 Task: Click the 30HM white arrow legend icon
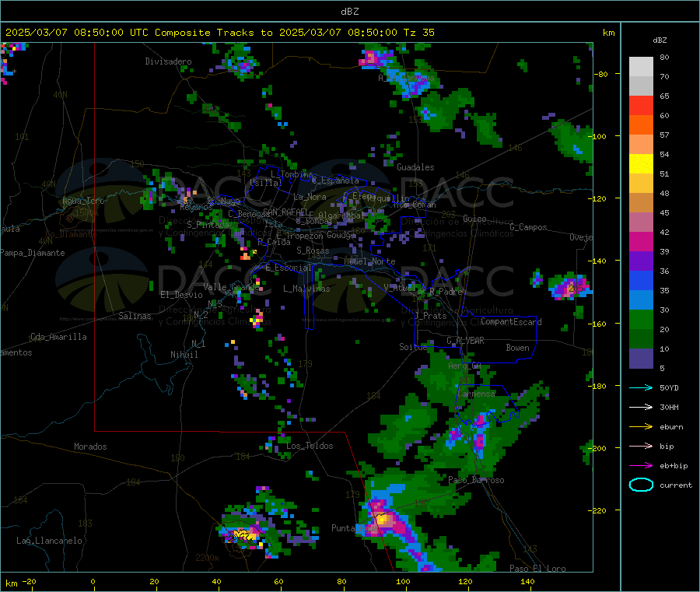tap(641, 407)
